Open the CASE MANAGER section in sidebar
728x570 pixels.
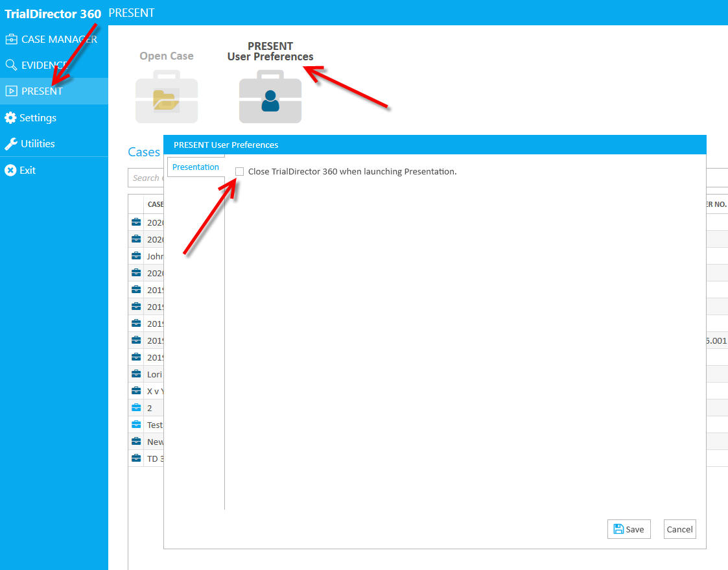tap(54, 40)
